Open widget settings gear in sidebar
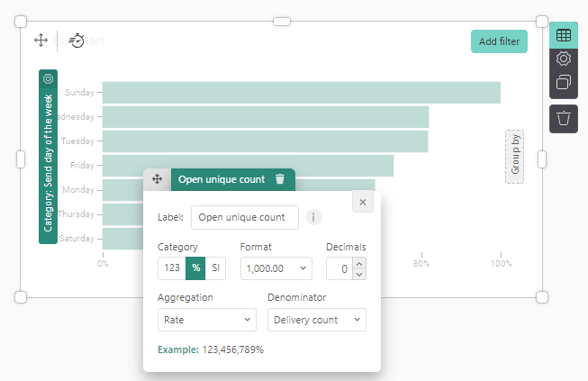This screenshot has height=381, width=588. pos(564,59)
